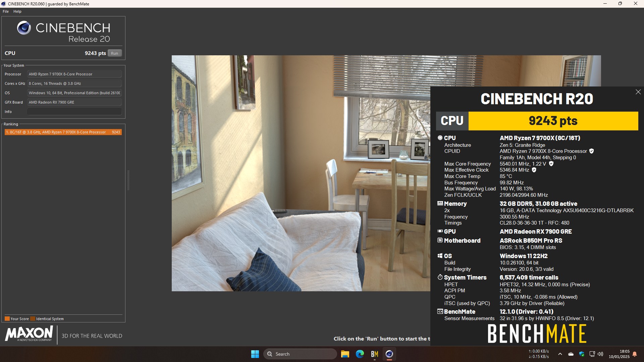The height and width of the screenshot is (362, 644).
Task: Select the ranking row for Ryzen 7 9700X
Action: click(x=63, y=132)
